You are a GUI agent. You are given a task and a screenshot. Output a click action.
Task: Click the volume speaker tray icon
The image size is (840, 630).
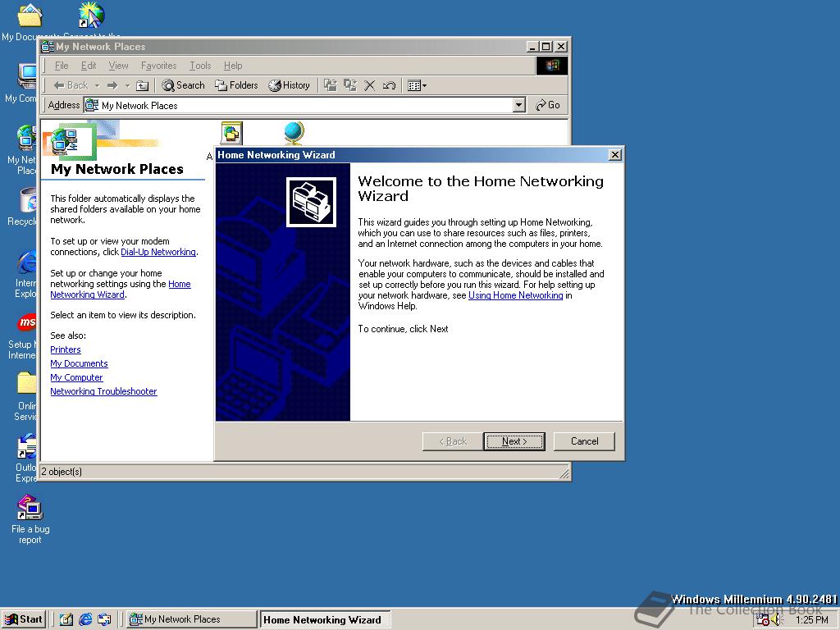(777, 620)
